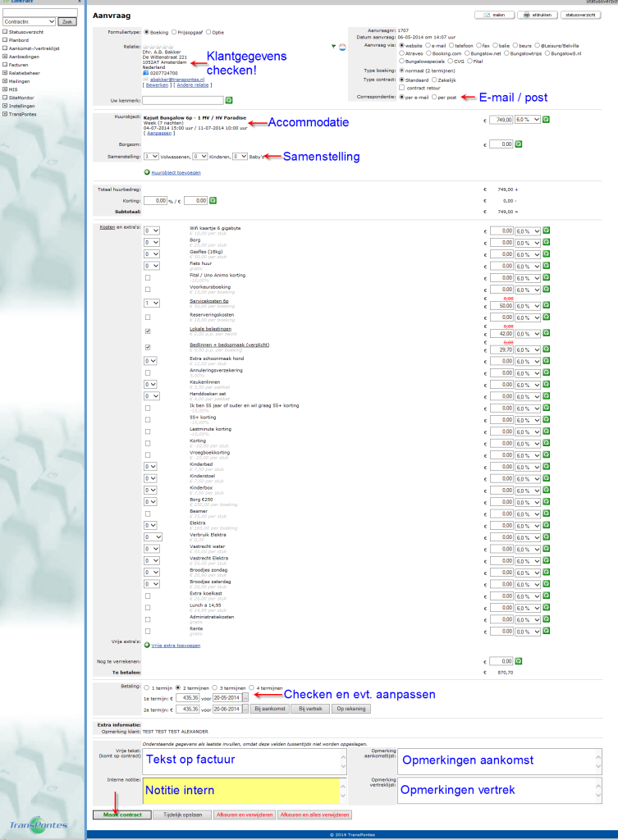Open the Contractnr. search type dropdown

tap(30, 21)
